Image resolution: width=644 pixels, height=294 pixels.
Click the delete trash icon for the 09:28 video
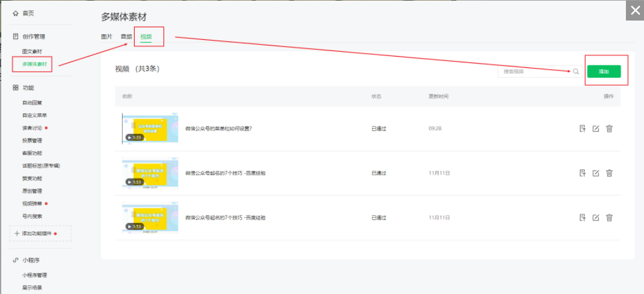click(x=609, y=129)
